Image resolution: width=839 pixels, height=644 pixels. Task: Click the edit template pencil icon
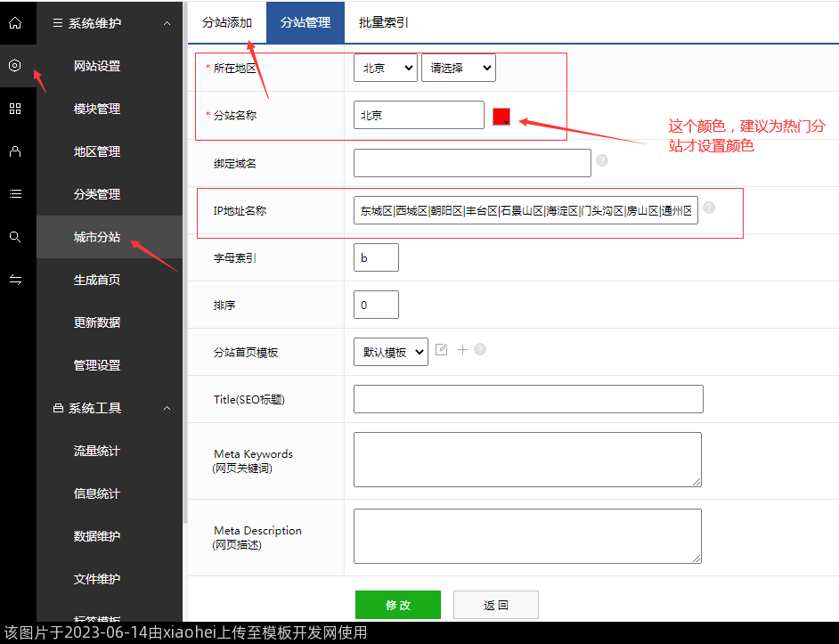(442, 350)
